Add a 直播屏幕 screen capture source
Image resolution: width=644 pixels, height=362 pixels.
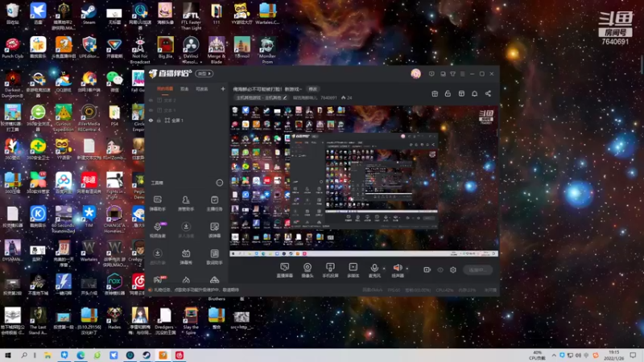pyautogui.click(x=285, y=270)
